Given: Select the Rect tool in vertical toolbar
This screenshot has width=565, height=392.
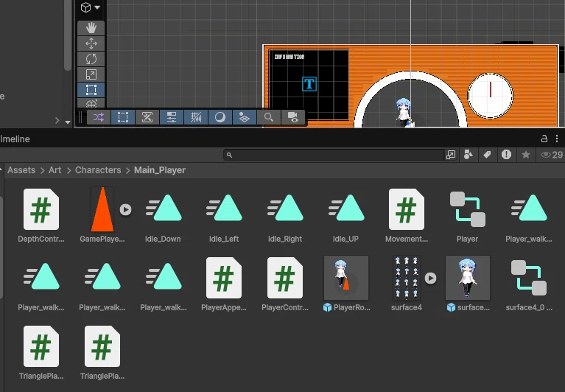Looking at the screenshot, I should [x=91, y=90].
